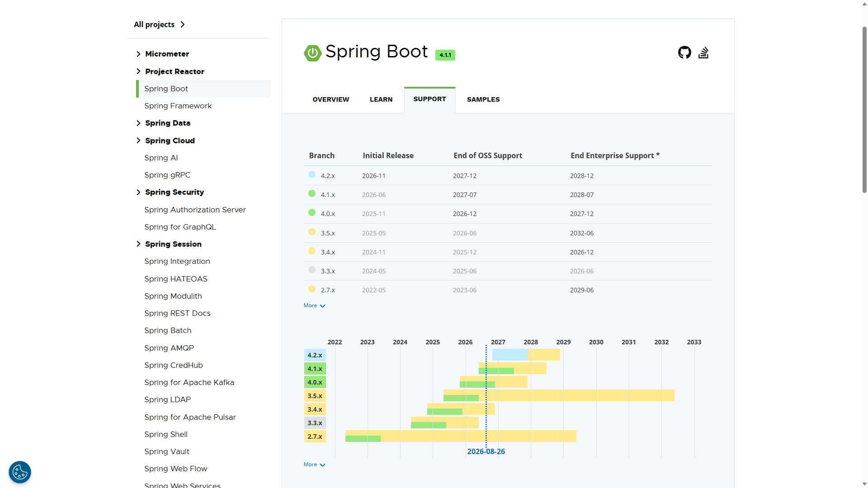The height and width of the screenshot is (488, 868).
Task: Click the blue status dot for 4.2.x
Action: (312, 174)
